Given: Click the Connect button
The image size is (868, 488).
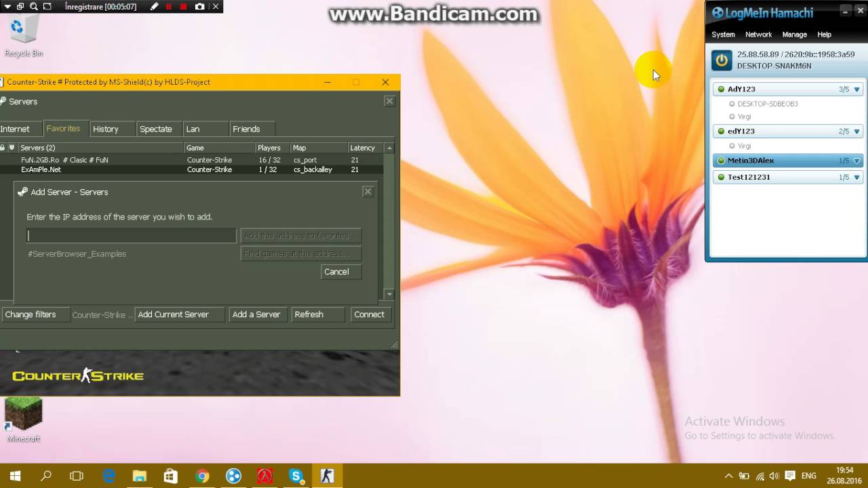Looking at the screenshot, I should (x=370, y=314).
